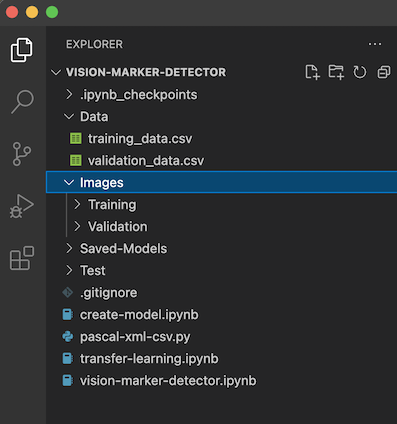Viewport: 397px width, 424px height.
Task: Open pascal-xml-csv.py file
Action: 221,337
